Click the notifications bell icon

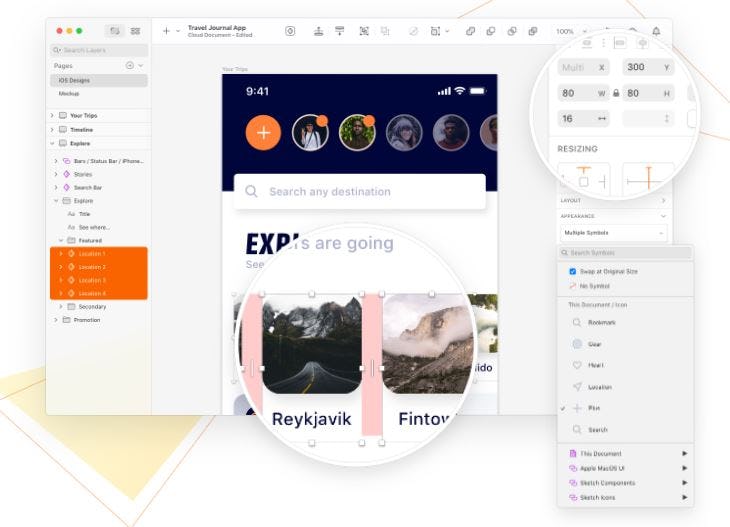656,31
